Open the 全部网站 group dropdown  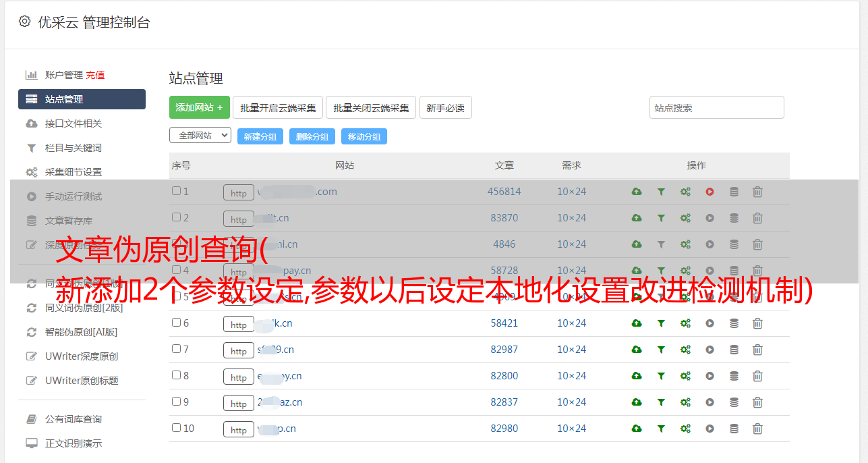click(x=200, y=135)
